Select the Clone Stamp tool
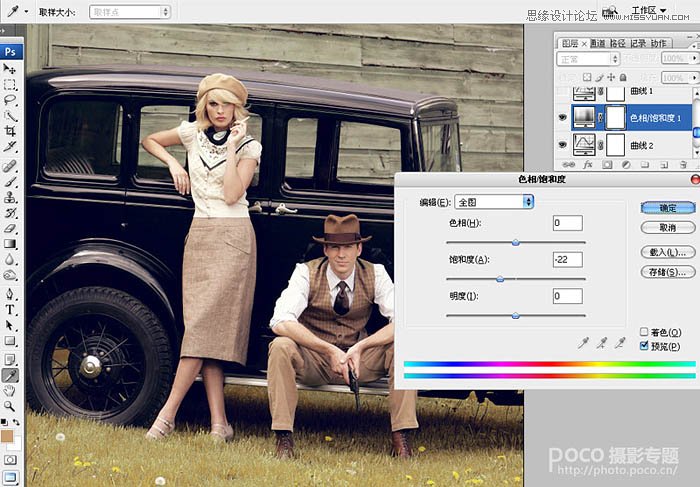Viewport: 700px width, 487px height. [9, 197]
